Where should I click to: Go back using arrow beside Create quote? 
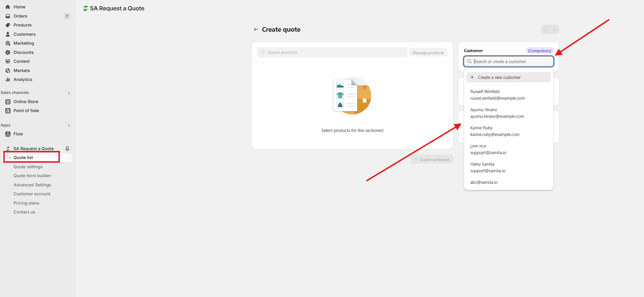[x=256, y=29]
